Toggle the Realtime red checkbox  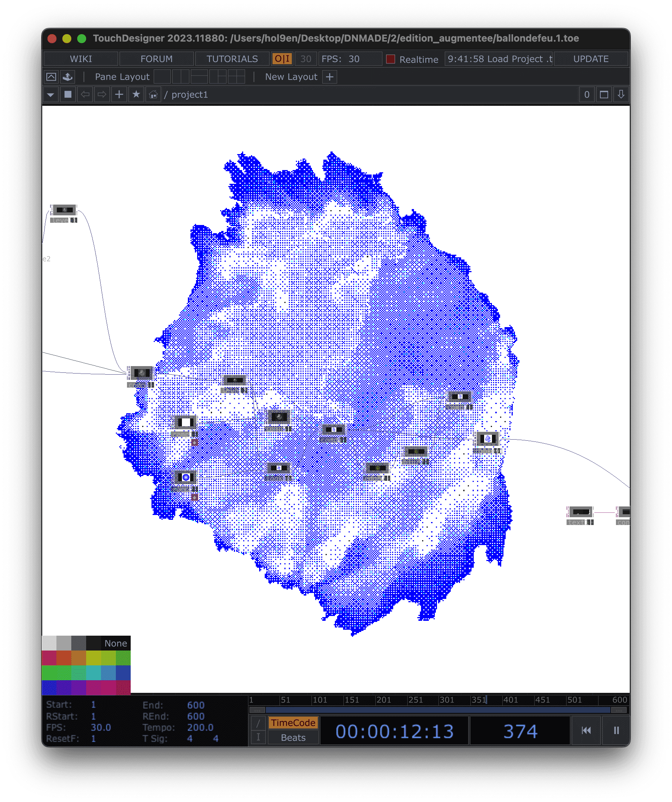point(390,59)
